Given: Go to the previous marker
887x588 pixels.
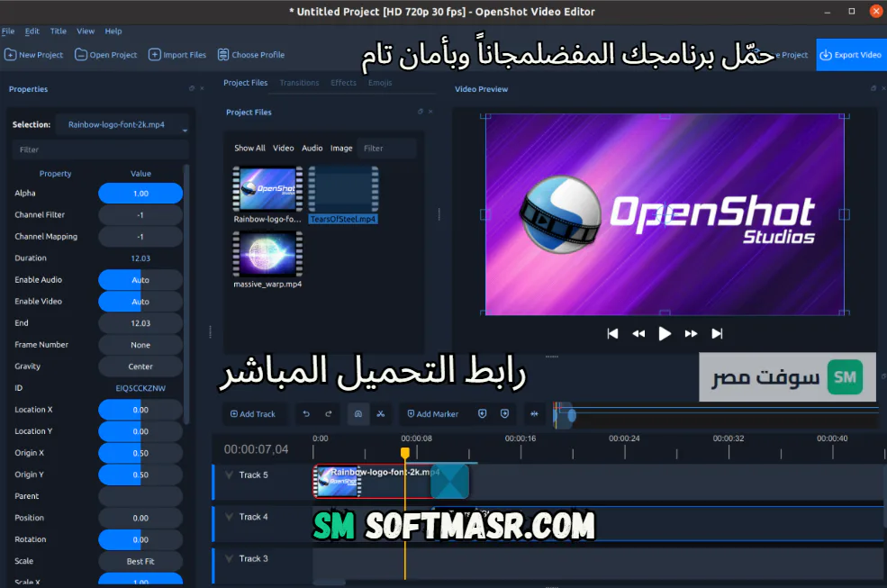Looking at the screenshot, I should tap(482, 414).
